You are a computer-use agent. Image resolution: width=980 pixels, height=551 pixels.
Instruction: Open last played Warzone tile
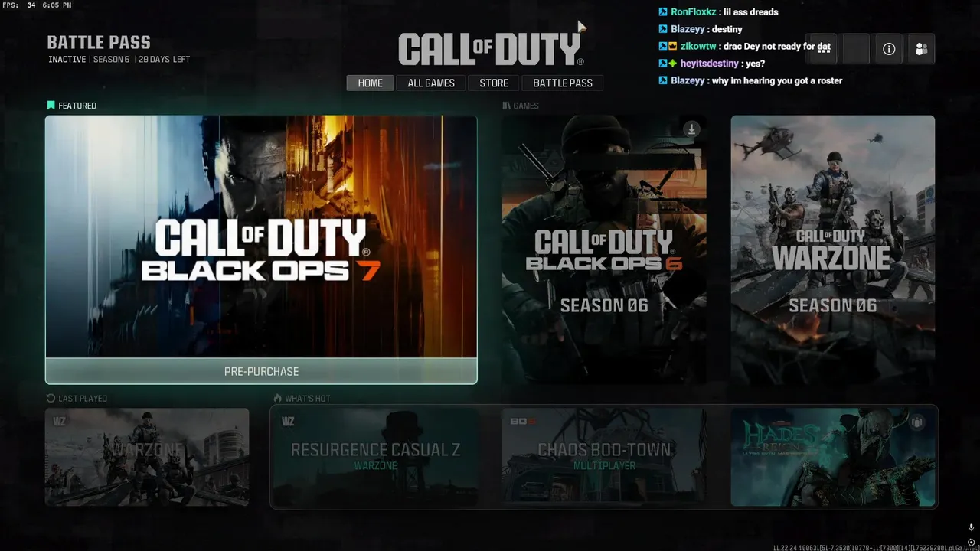pos(147,457)
